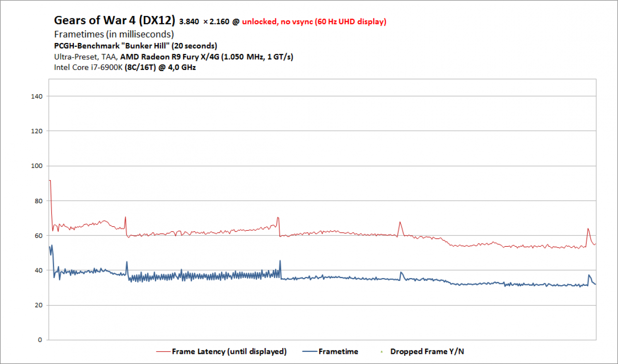This screenshot has width=618, height=364.
Task: Click the y-axis label 120
Action: tap(37, 131)
